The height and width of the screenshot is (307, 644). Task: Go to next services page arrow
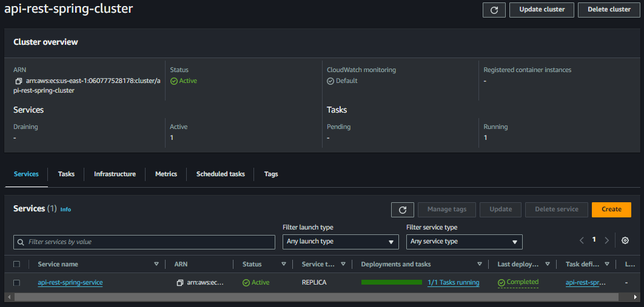pos(606,240)
